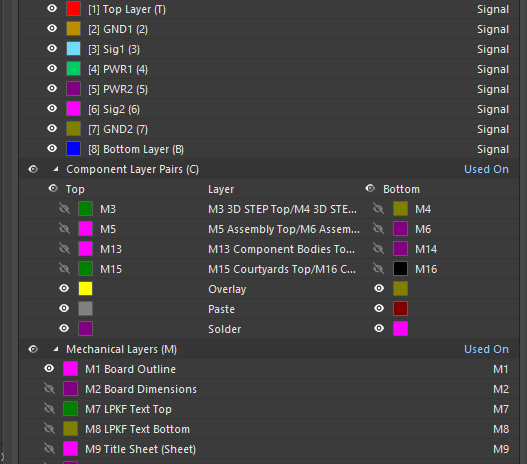Hide the Bottom Paste layer

tap(379, 308)
